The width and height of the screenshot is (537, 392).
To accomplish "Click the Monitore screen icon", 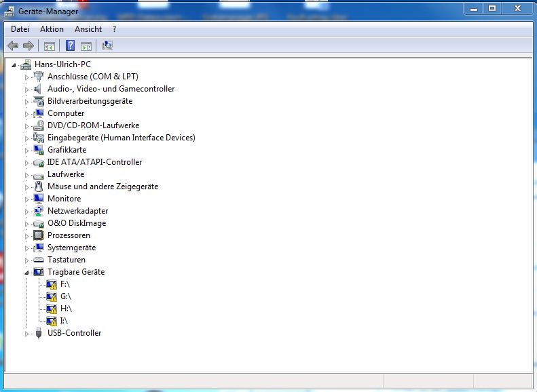I will (x=39, y=199).
